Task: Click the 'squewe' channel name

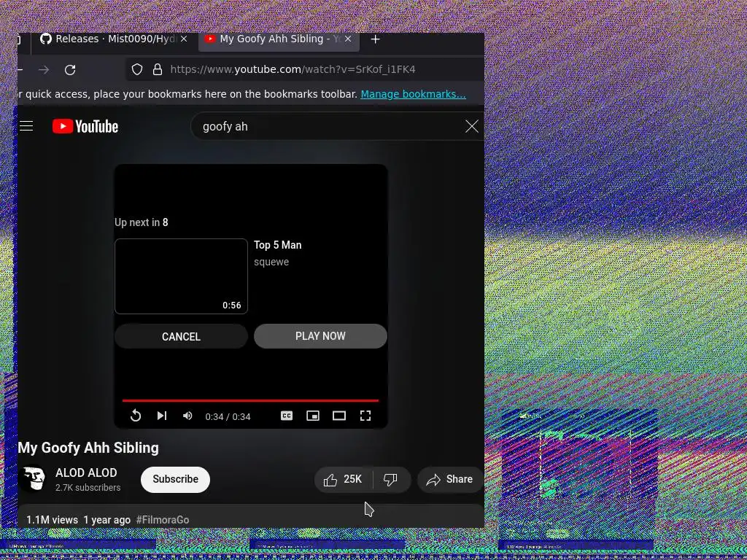Action: click(x=271, y=262)
